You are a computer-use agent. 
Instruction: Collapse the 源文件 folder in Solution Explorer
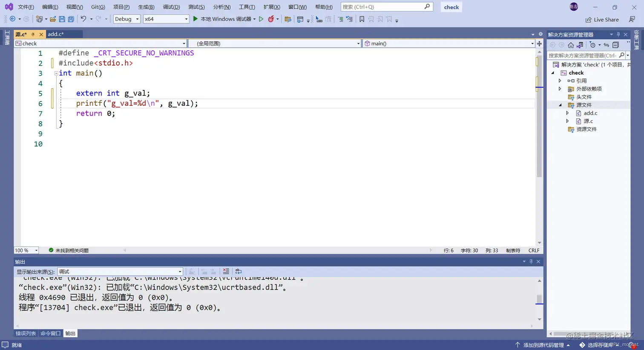point(560,105)
